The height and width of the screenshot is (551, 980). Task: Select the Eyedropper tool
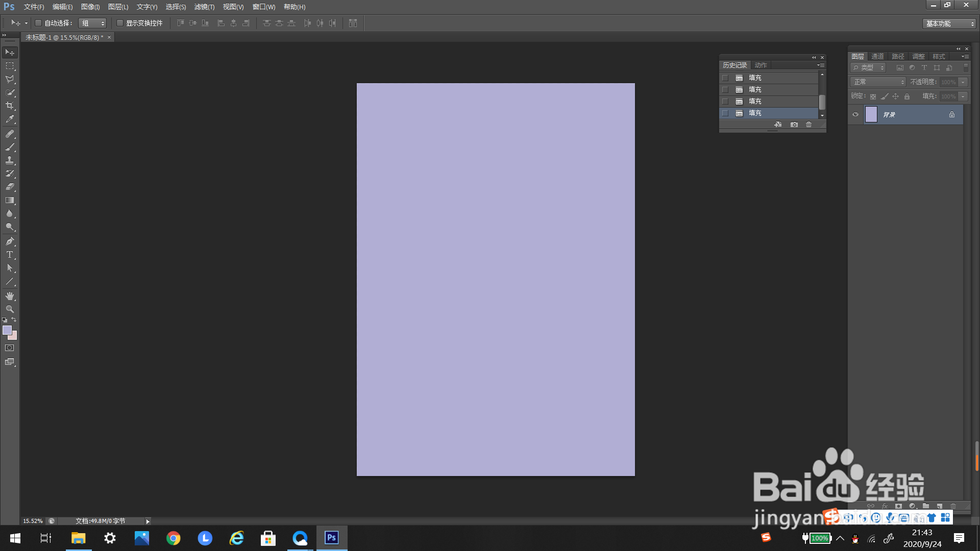[x=10, y=119]
